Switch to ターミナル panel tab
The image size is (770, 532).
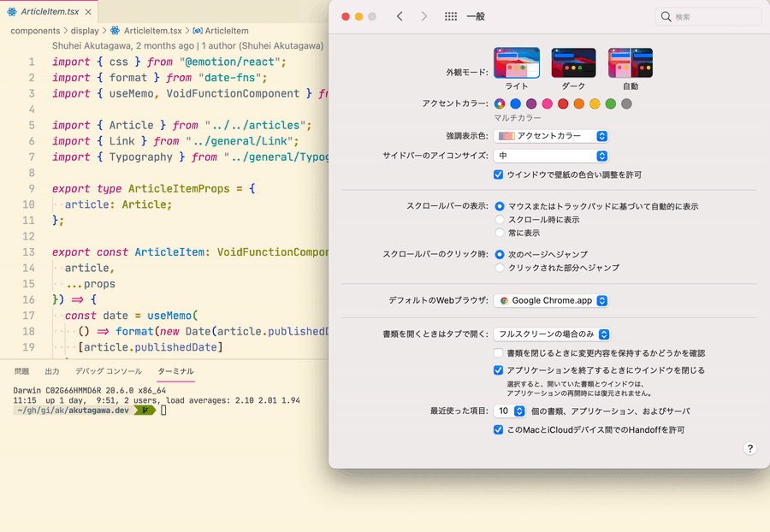pyautogui.click(x=175, y=371)
